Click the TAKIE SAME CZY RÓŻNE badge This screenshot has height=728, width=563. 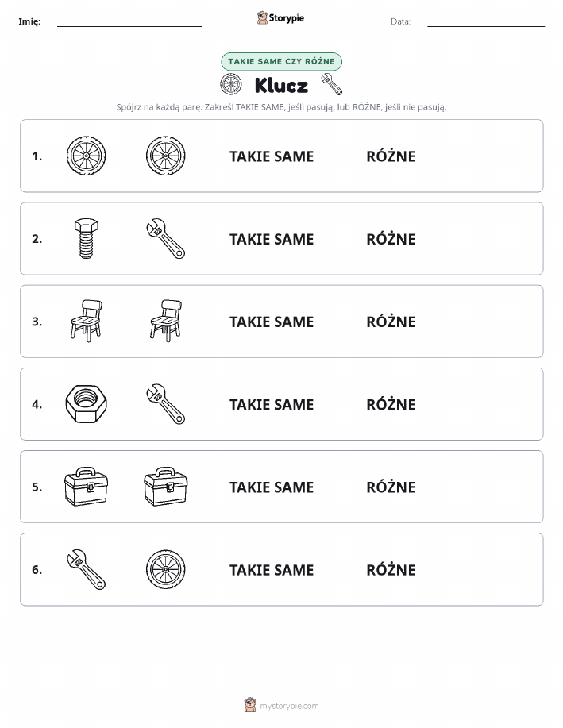(x=281, y=61)
